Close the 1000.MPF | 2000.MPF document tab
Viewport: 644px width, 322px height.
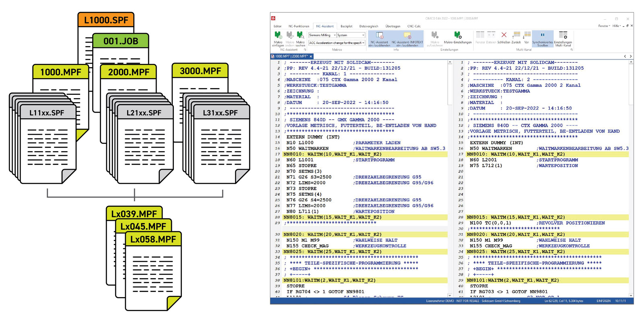coord(311,56)
